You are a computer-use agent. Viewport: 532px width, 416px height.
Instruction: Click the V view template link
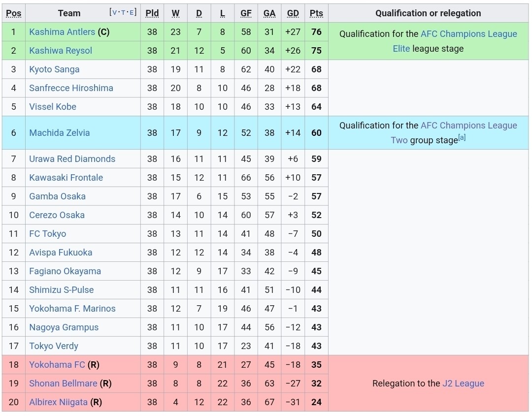(x=115, y=12)
